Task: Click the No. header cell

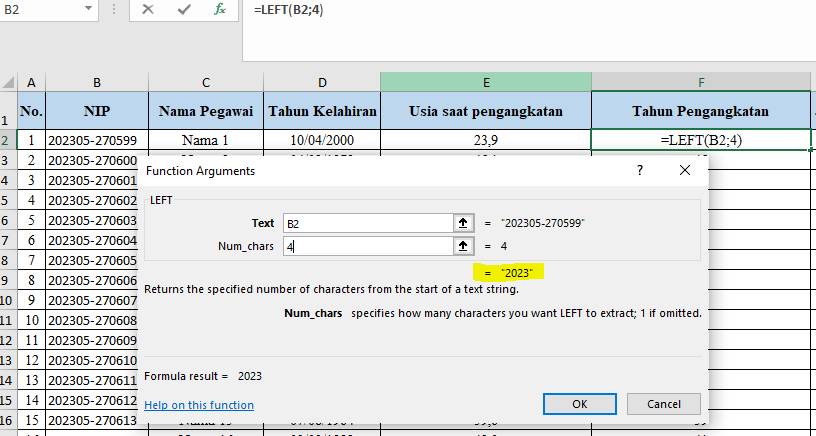Action: pyautogui.click(x=31, y=111)
